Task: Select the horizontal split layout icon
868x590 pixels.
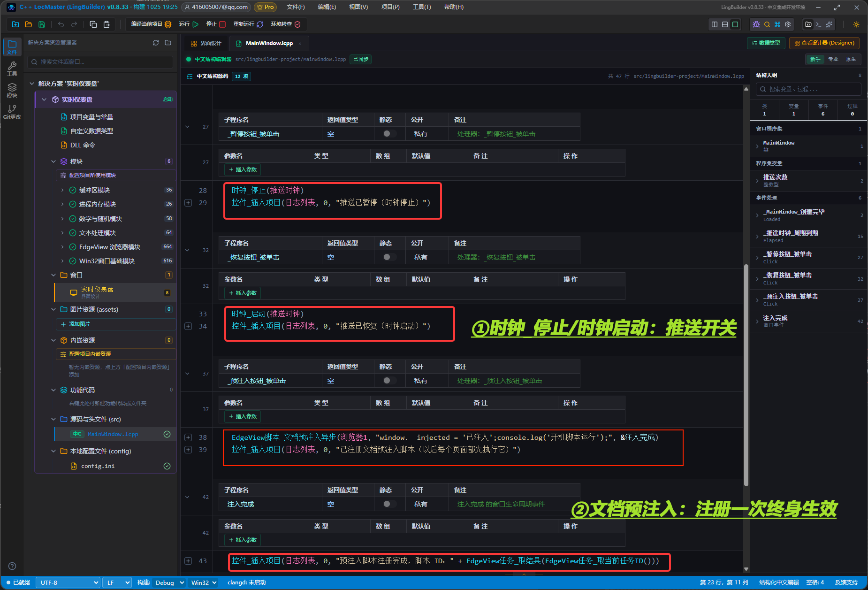Action: [x=725, y=24]
